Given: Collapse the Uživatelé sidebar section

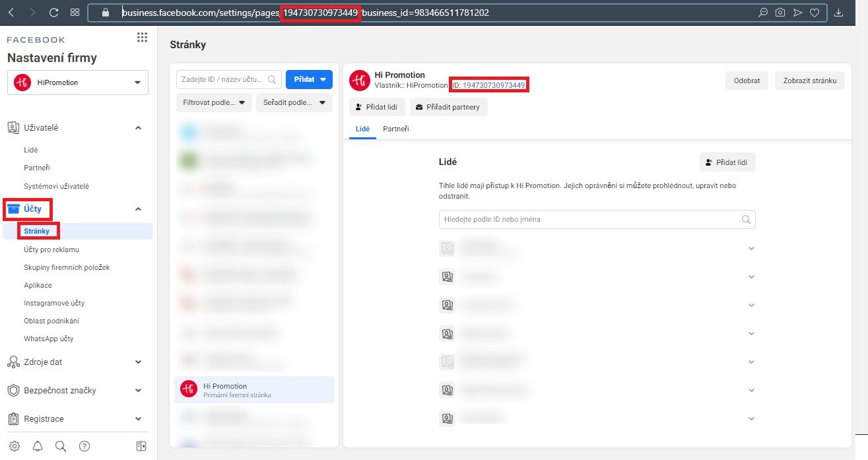Looking at the screenshot, I should [x=138, y=127].
